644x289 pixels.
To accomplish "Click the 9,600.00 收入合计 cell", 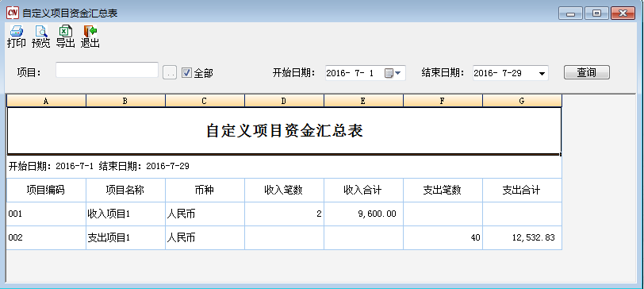I will [x=363, y=214].
